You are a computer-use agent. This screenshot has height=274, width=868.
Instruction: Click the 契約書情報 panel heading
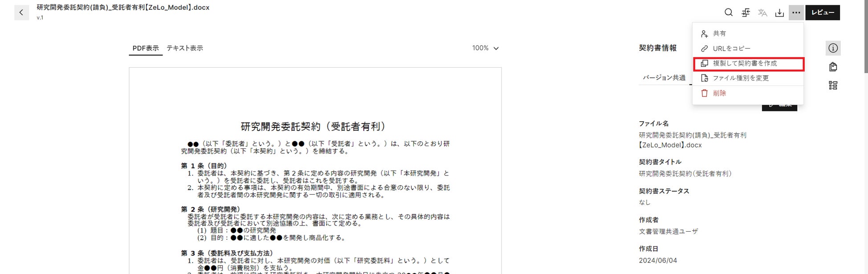tap(657, 48)
